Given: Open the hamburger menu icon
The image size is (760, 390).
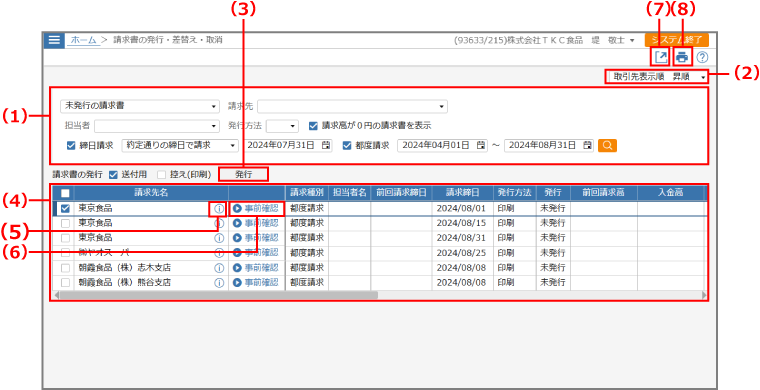Looking at the screenshot, I should click(54, 41).
